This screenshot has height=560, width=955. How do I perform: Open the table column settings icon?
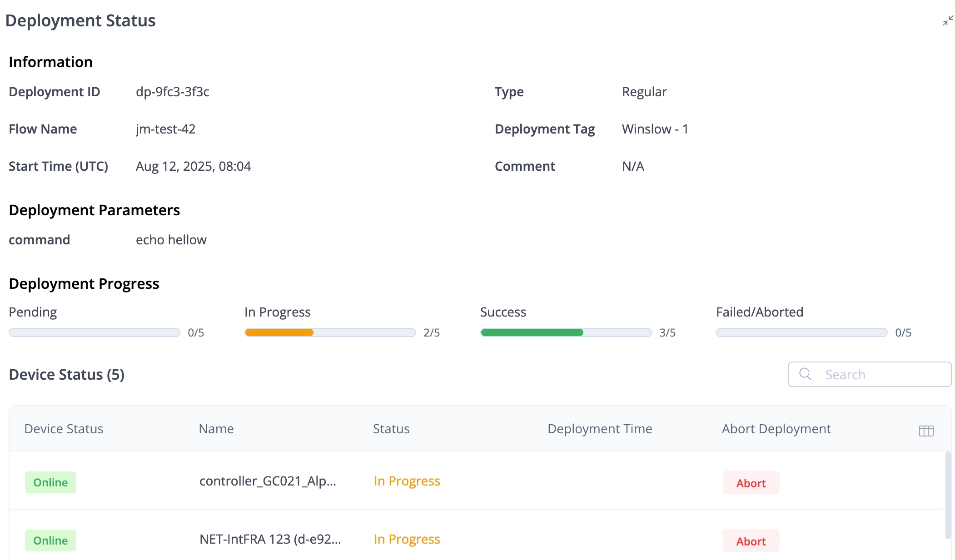(926, 431)
